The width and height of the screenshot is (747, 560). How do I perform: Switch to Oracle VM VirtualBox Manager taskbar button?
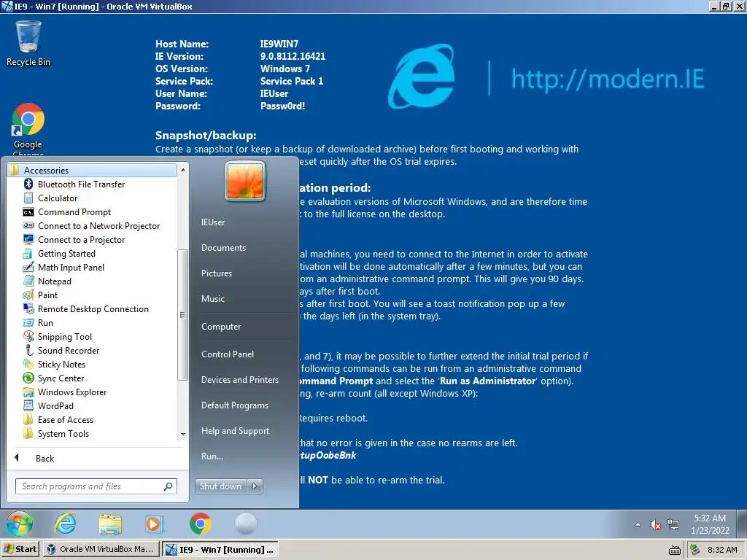click(x=101, y=549)
